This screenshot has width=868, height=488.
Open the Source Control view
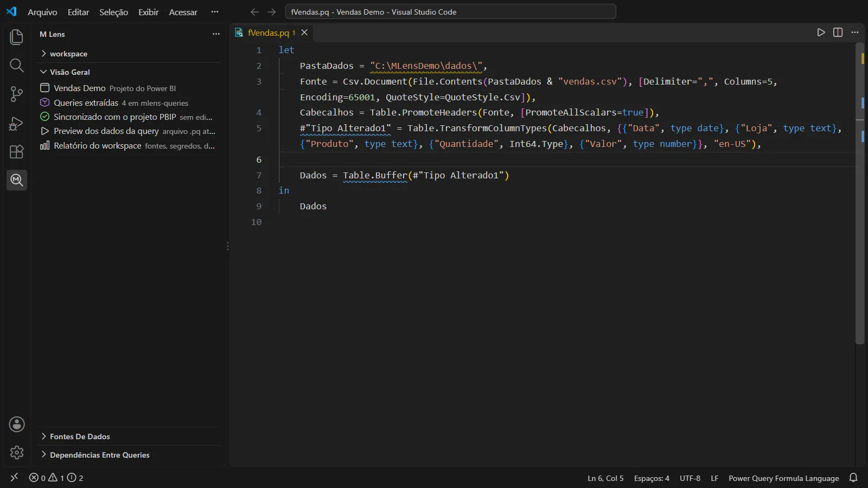point(17,94)
